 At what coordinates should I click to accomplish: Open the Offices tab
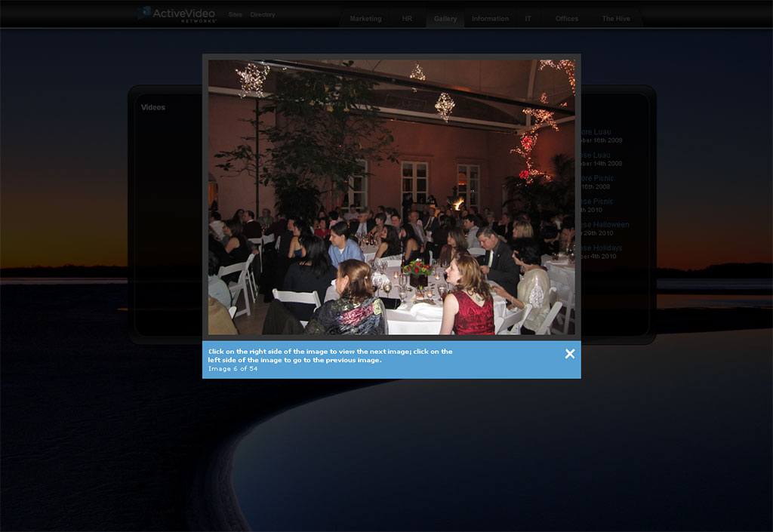pos(567,19)
